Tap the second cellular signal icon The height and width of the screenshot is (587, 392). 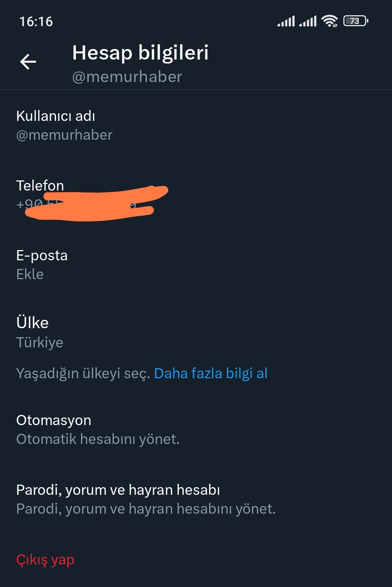(x=308, y=21)
